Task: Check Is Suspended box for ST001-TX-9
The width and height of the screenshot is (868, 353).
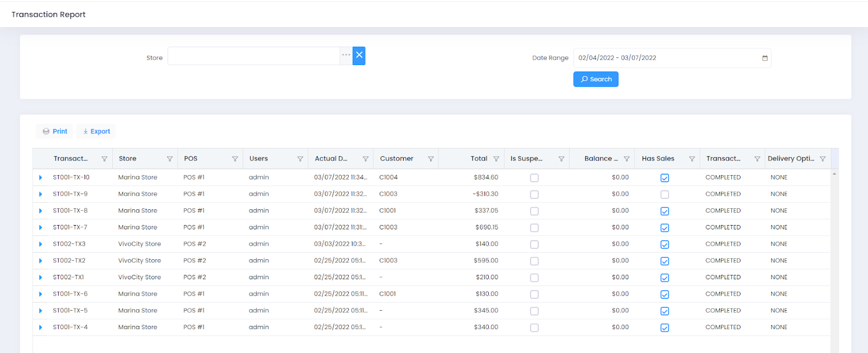Action: [x=534, y=195]
